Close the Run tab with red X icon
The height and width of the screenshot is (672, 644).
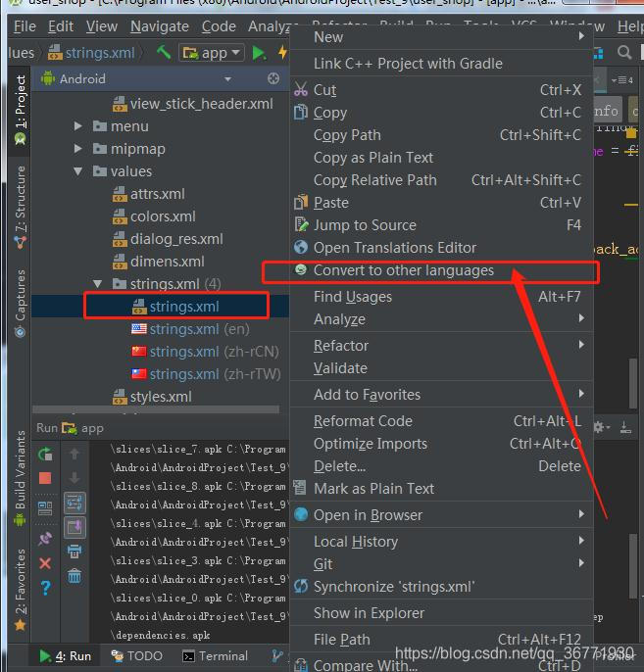(x=45, y=563)
